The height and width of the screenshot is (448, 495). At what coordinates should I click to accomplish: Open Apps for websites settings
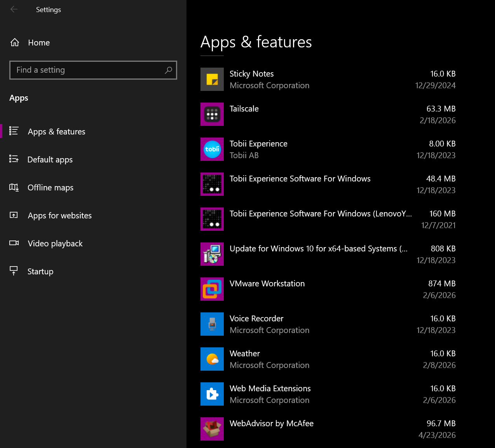click(x=59, y=215)
